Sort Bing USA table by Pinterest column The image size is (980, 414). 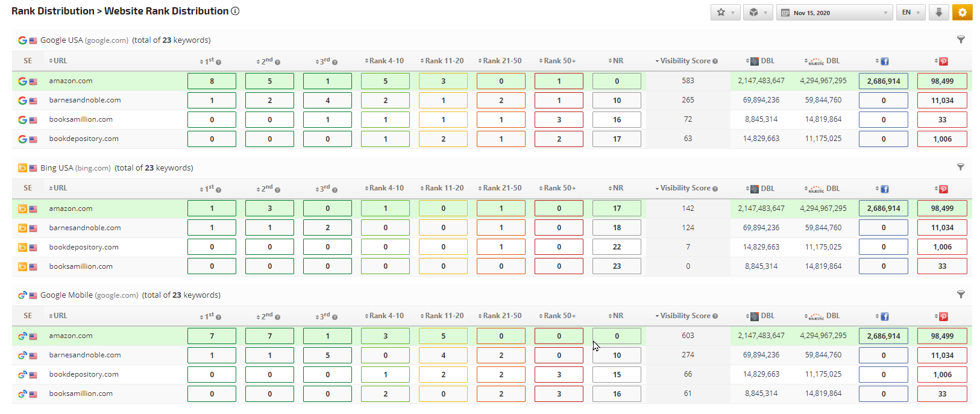(x=941, y=189)
